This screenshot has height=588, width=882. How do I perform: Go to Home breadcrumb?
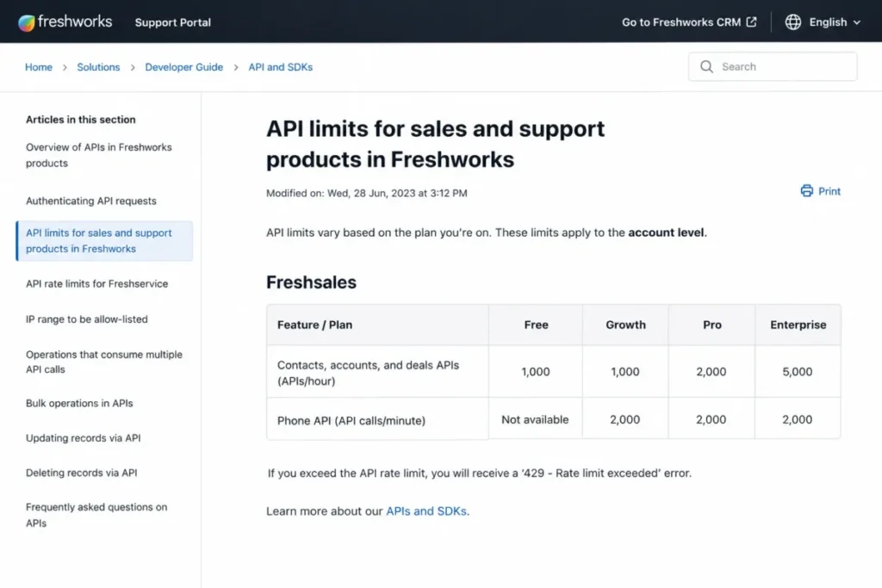click(38, 67)
